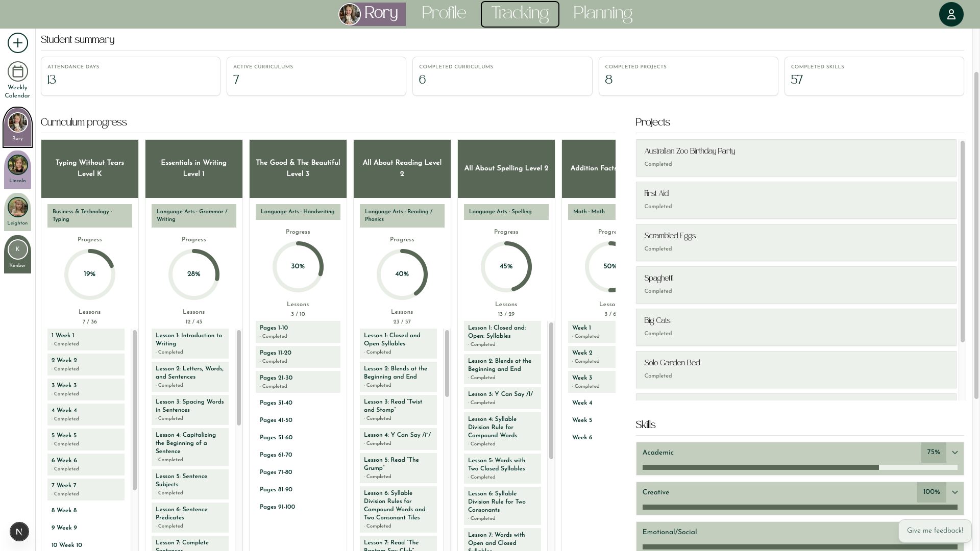Open the user account icon
The image size is (980, 551).
pos(951,14)
